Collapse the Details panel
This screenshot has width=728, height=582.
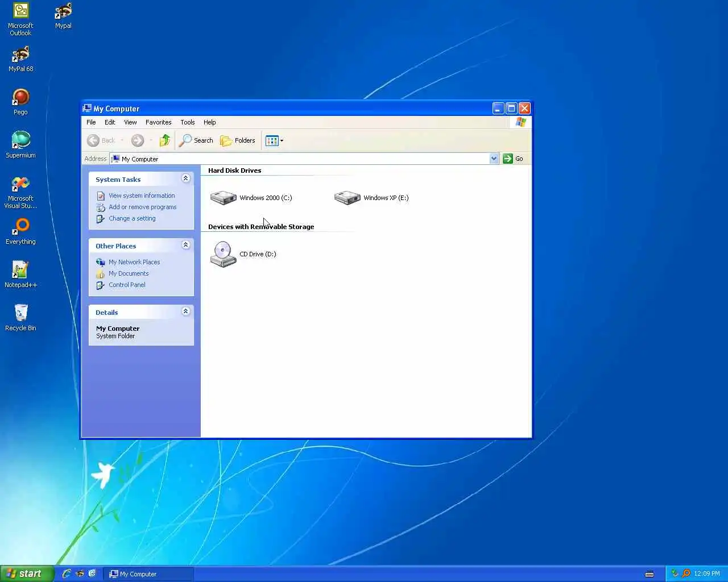coord(185,311)
